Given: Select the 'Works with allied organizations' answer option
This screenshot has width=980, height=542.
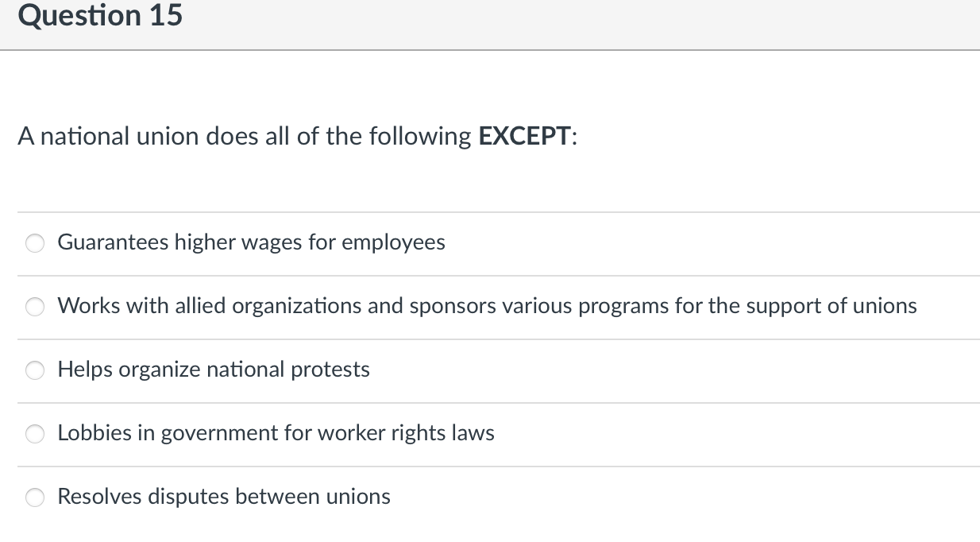Looking at the screenshot, I should 34,306.
